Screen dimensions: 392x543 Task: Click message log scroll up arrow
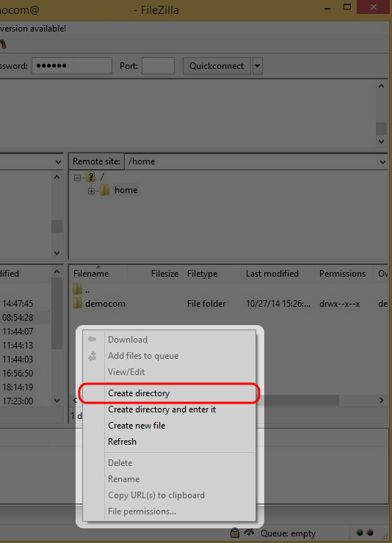coord(381,86)
